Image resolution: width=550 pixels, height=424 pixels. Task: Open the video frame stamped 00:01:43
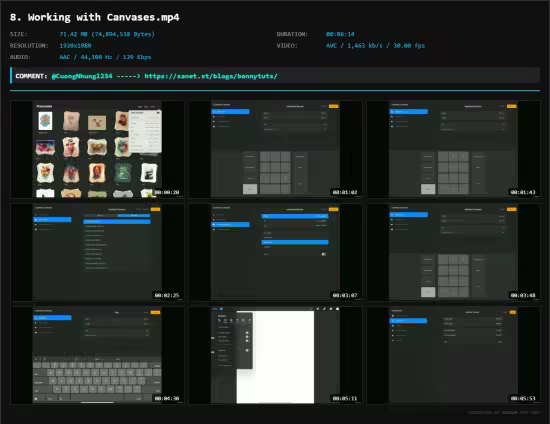pos(454,149)
